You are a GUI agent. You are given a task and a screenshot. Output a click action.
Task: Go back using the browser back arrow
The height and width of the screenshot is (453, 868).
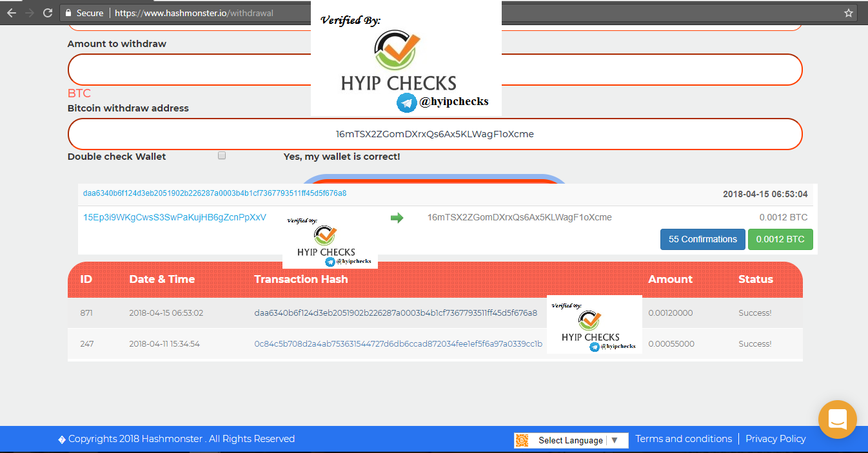[12, 13]
